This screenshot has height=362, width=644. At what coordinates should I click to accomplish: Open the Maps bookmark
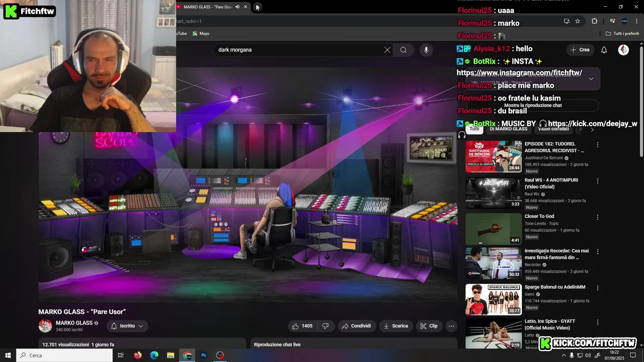click(x=201, y=34)
